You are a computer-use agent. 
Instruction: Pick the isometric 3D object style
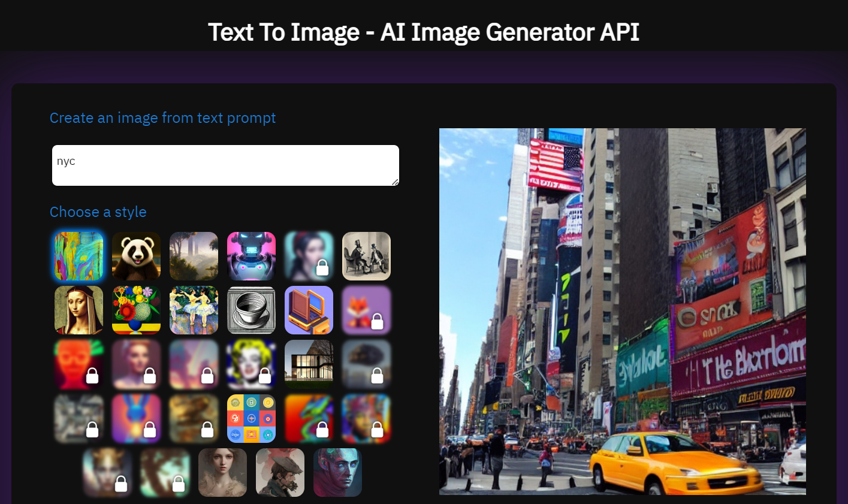click(x=309, y=310)
